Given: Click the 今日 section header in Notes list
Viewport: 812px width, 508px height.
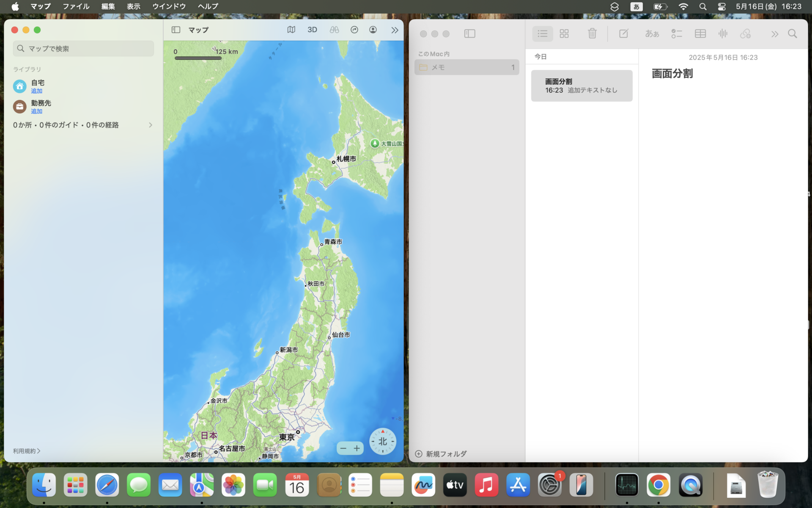Looking at the screenshot, I should coord(540,56).
